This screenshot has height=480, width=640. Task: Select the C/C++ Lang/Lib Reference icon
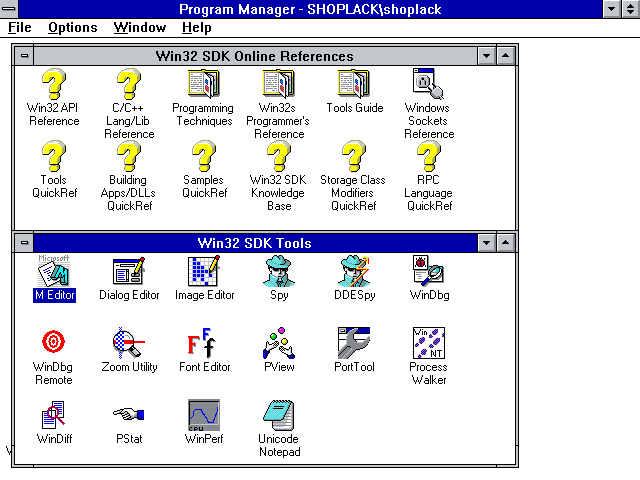coord(129,84)
